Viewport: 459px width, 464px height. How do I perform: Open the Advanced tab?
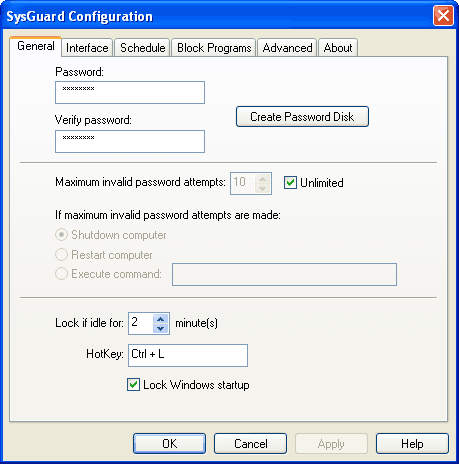coord(287,48)
